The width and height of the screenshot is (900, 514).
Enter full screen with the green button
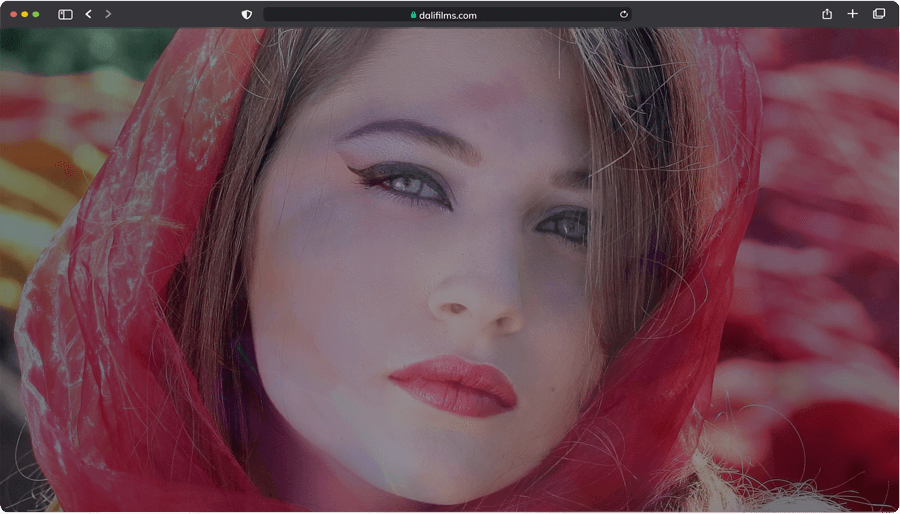tap(36, 14)
